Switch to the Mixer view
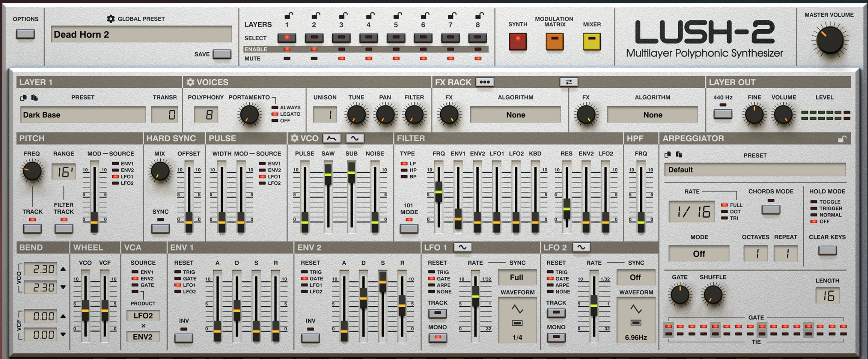Viewport: 868px width, 359px height. pos(592,41)
